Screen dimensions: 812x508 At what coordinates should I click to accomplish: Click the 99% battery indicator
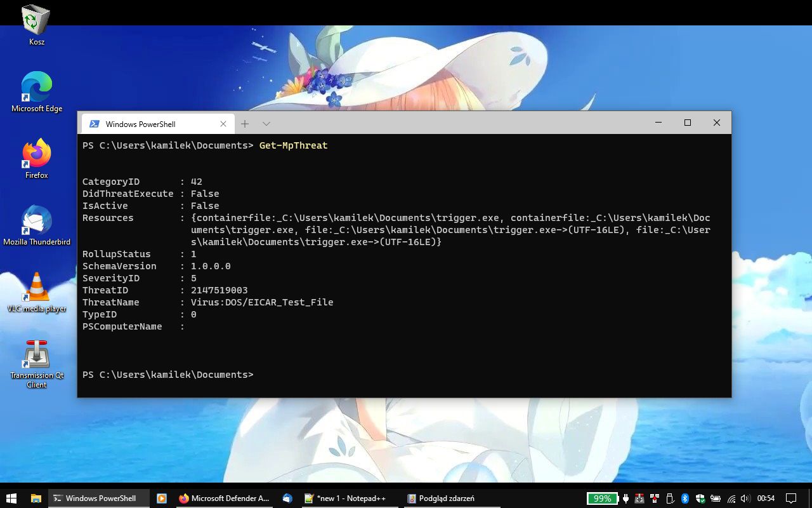tap(602, 498)
